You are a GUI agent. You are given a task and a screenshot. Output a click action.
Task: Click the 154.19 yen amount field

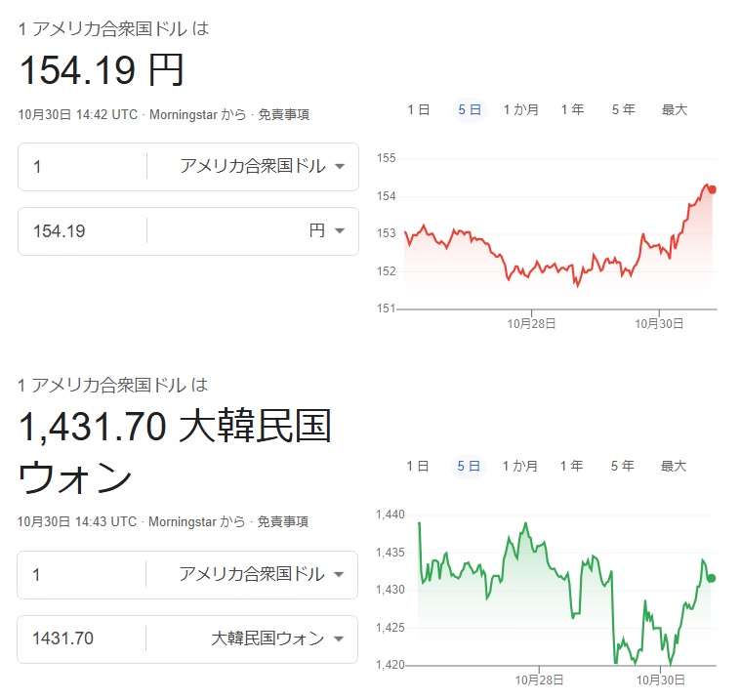pos(83,231)
